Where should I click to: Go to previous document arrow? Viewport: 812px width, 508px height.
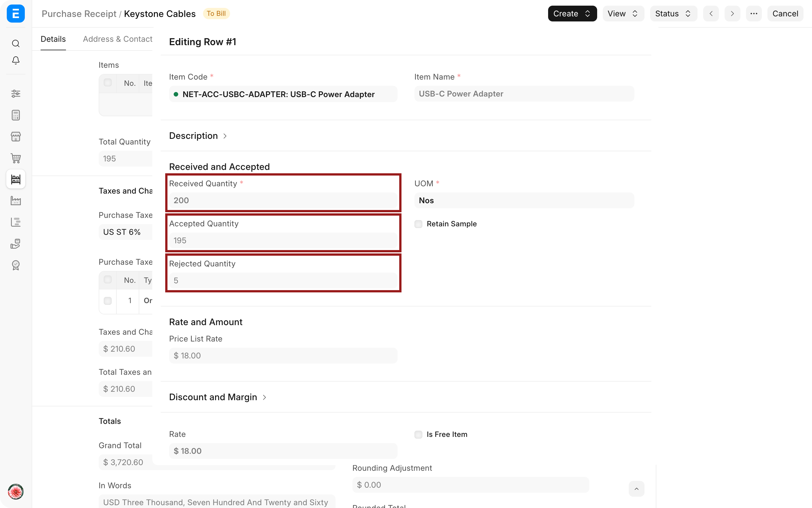tap(711, 14)
